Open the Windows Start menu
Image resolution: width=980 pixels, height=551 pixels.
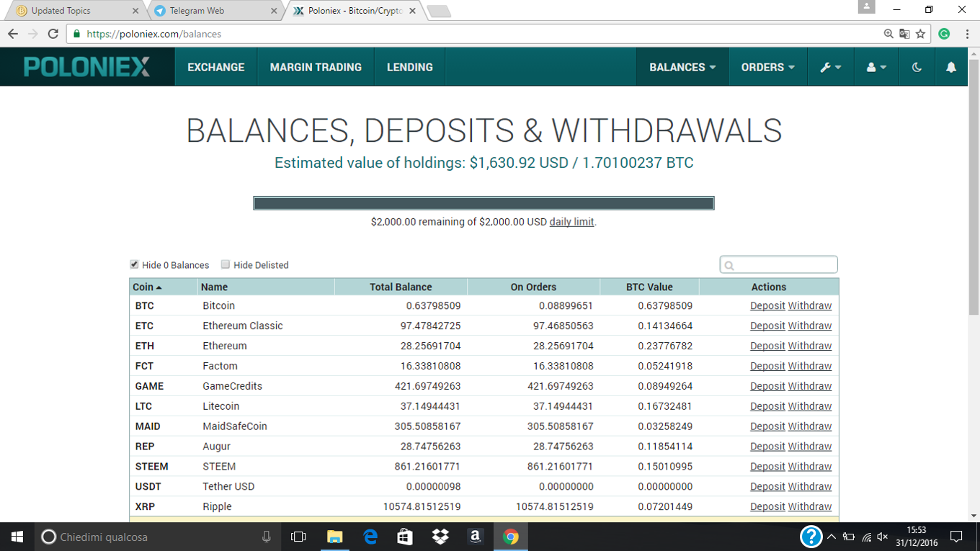17,537
